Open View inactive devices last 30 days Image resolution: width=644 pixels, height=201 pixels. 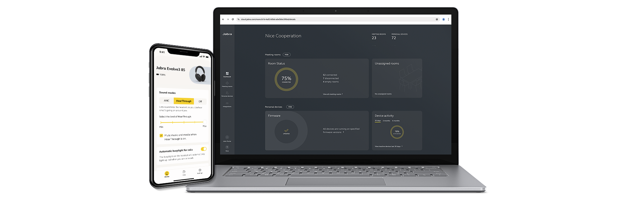tap(388, 146)
